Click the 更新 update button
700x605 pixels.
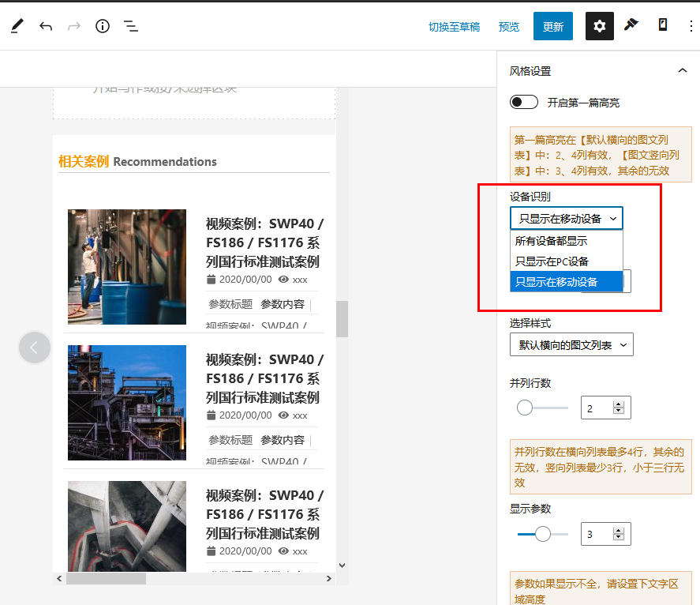pyautogui.click(x=552, y=26)
